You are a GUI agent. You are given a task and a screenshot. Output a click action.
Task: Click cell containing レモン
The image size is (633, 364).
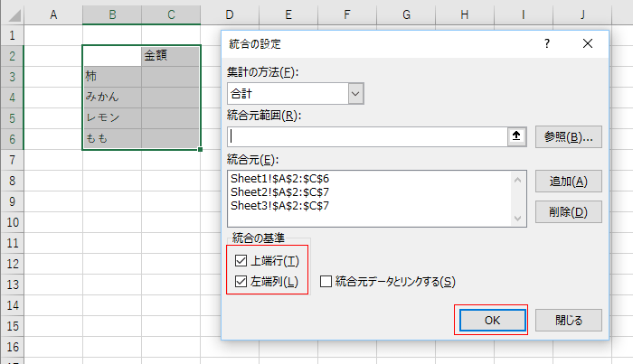111,117
